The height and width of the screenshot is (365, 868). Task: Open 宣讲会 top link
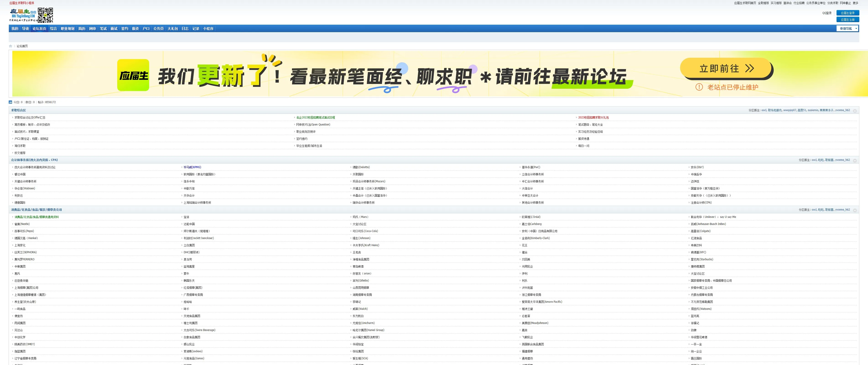pos(787,3)
